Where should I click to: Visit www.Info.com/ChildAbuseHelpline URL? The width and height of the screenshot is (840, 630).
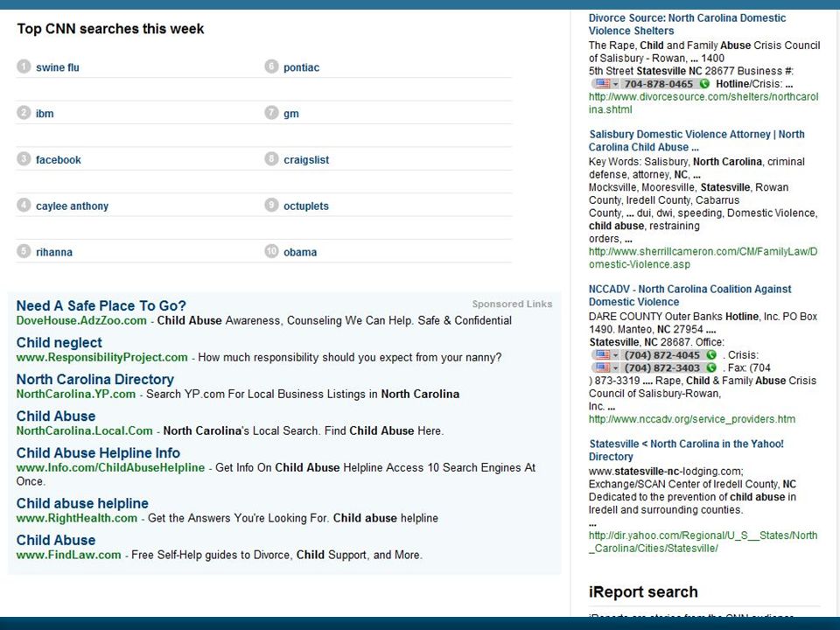click(110, 467)
